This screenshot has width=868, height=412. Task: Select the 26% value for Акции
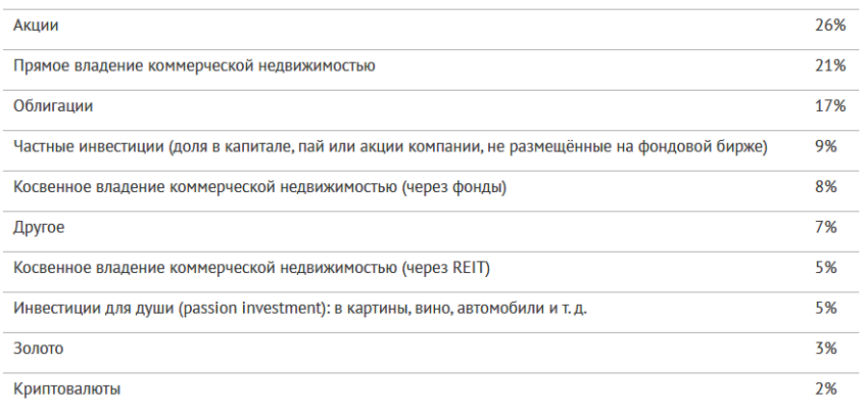(829, 25)
